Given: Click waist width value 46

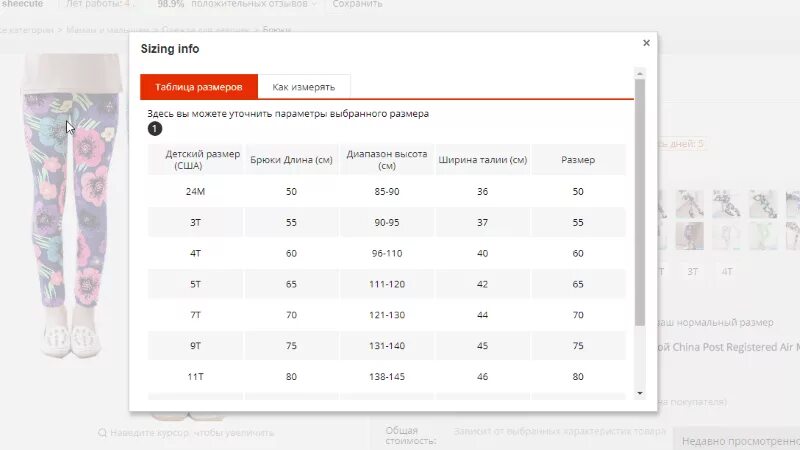Looking at the screenshot, I should [x=483, y=377].
